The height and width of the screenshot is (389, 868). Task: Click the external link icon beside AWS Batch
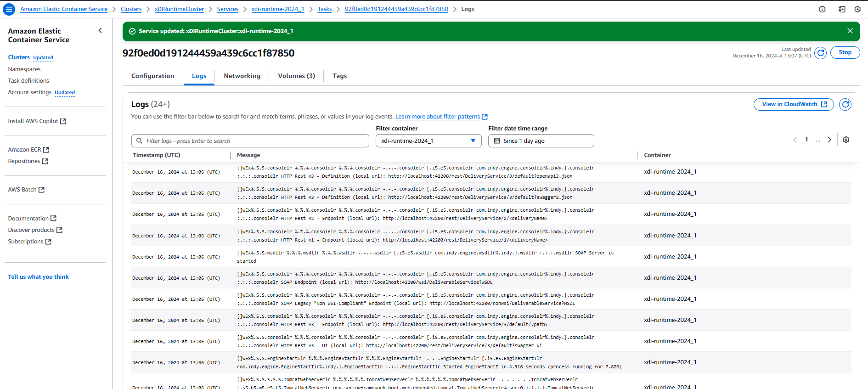click(42, 190)
